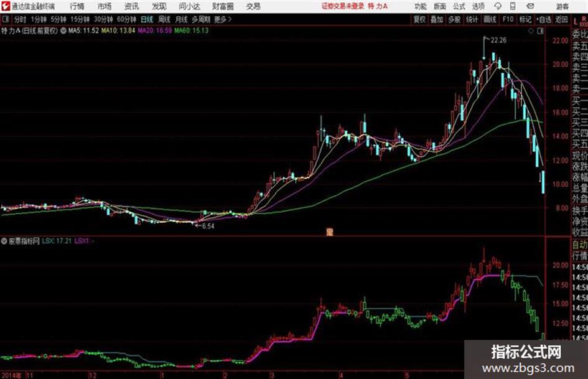Click the MA10: 13.84 indicator value
Image resolution: width=588 pixels, height=379 pixels.
pyautogui.click(x=118, y=30)
